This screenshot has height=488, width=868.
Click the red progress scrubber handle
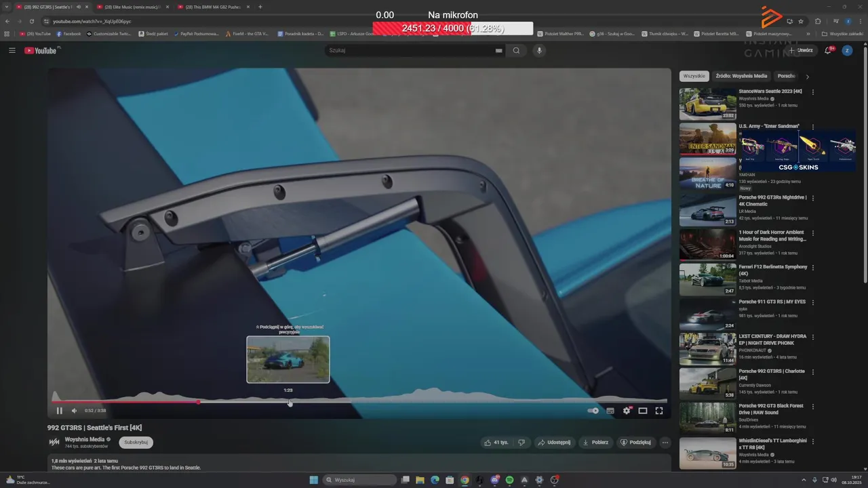click(198, 402)
